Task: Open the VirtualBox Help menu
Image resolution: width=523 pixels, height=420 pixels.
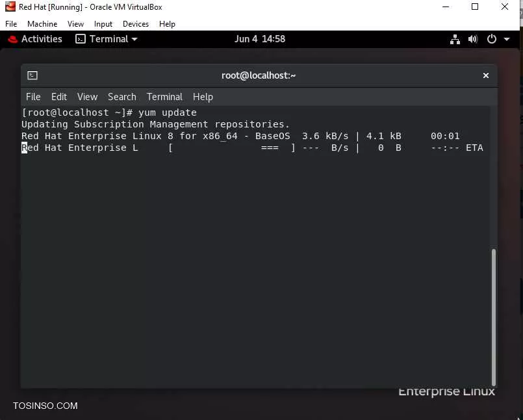Action: tap(167, 24)
